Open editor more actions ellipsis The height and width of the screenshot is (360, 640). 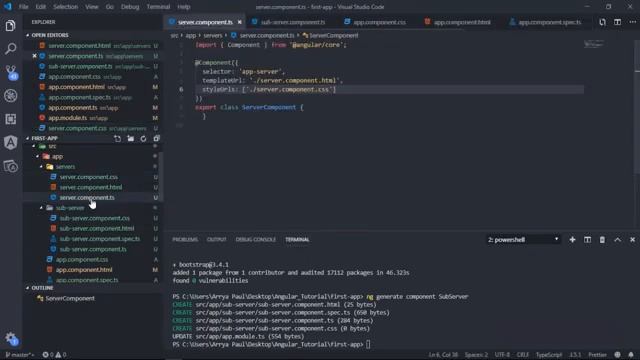pos(632,22)
